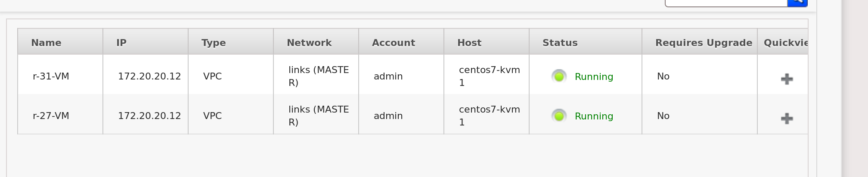Click Running status text of r-31-VM
This screenshot has height=177, width=868.
point(594,77)
